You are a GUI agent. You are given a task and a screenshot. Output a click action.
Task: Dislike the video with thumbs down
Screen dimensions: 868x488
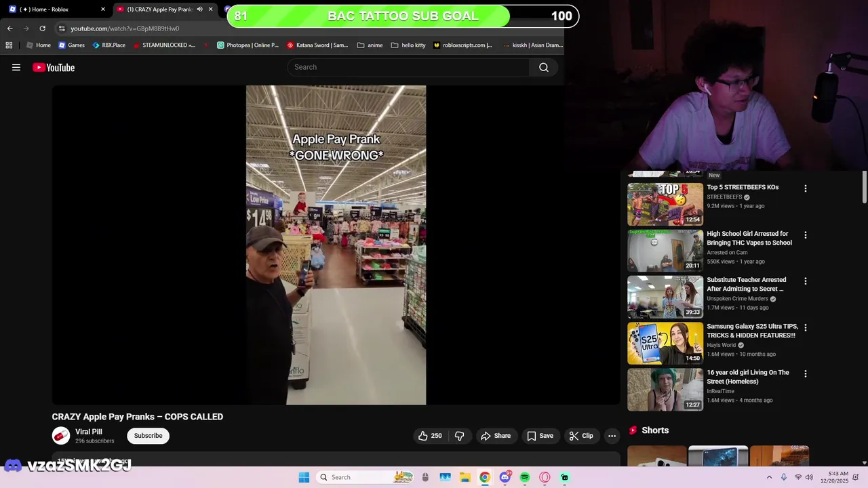pos(459,436)
